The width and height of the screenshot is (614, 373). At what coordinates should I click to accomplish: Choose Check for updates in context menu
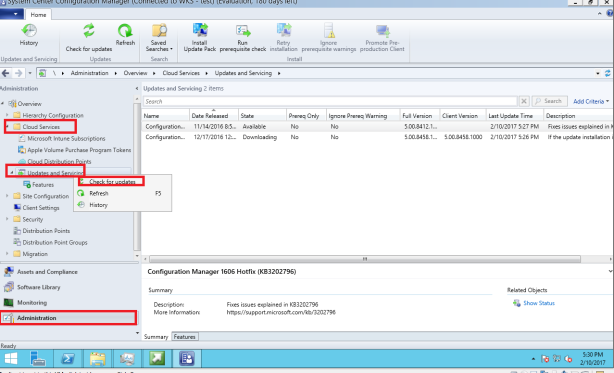click(x=112, y=182)
